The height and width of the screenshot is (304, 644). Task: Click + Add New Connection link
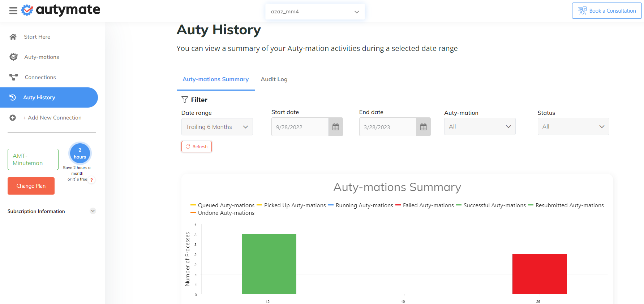coord(52,118)
